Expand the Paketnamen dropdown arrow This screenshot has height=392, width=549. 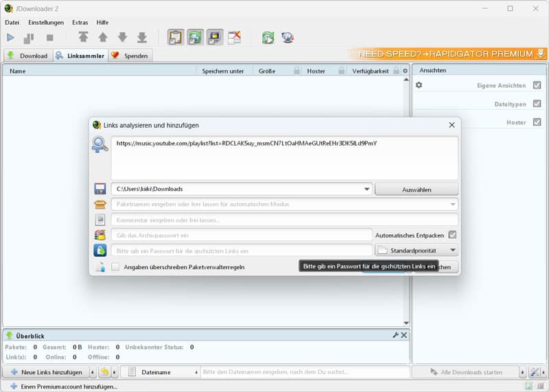pos(453,204)
